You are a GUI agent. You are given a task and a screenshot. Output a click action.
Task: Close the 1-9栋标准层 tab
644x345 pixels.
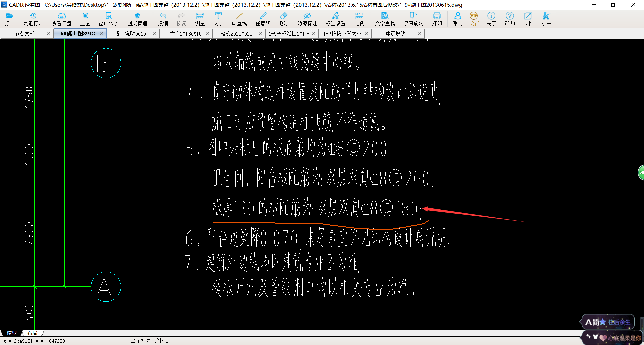[314, 33]
